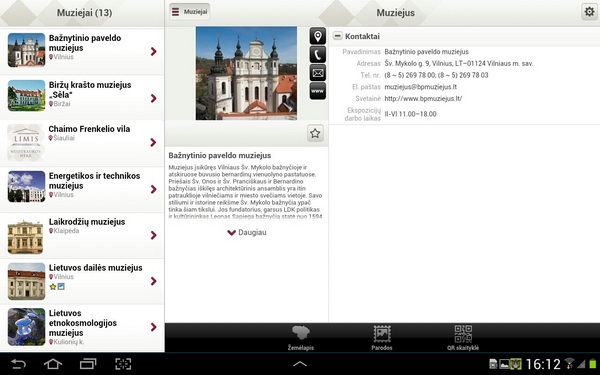Open map location icon beside museum photo

318,36
